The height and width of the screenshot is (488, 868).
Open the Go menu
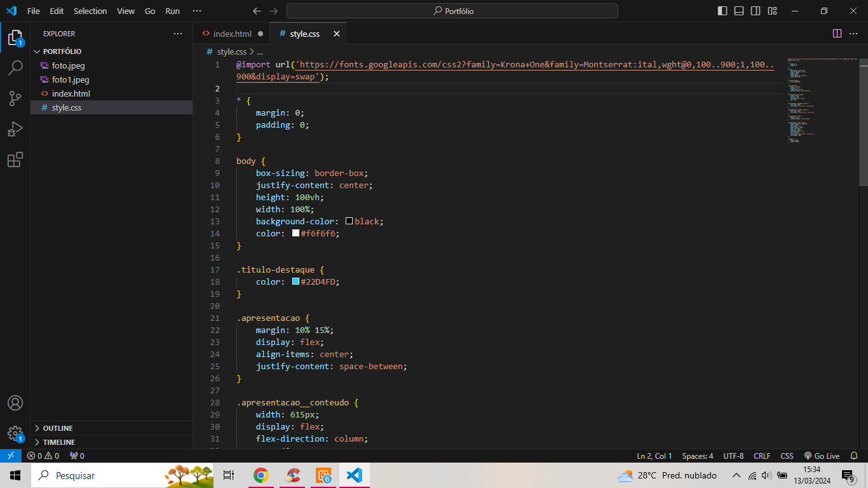(x=150, y=11)
